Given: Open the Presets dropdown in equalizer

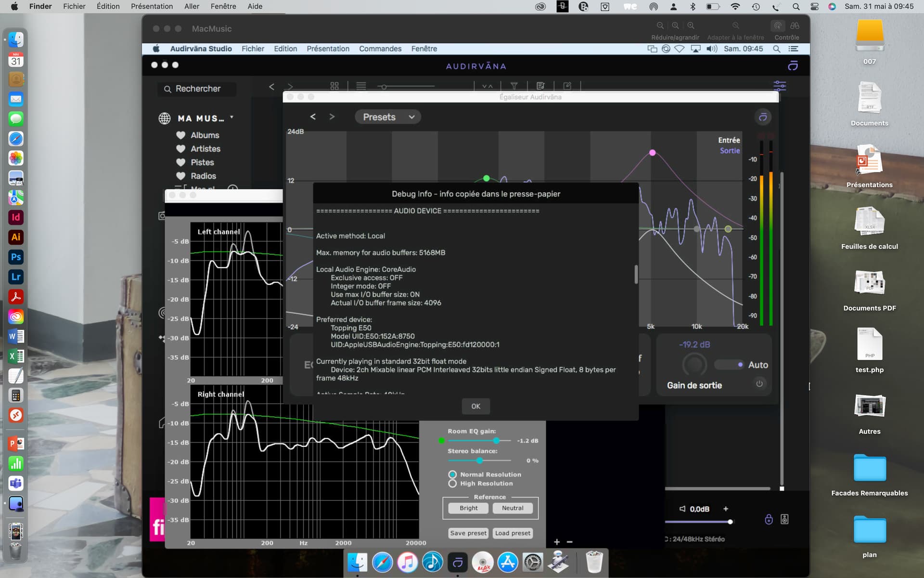Looking at the screenshot, I should coord(388,117).
